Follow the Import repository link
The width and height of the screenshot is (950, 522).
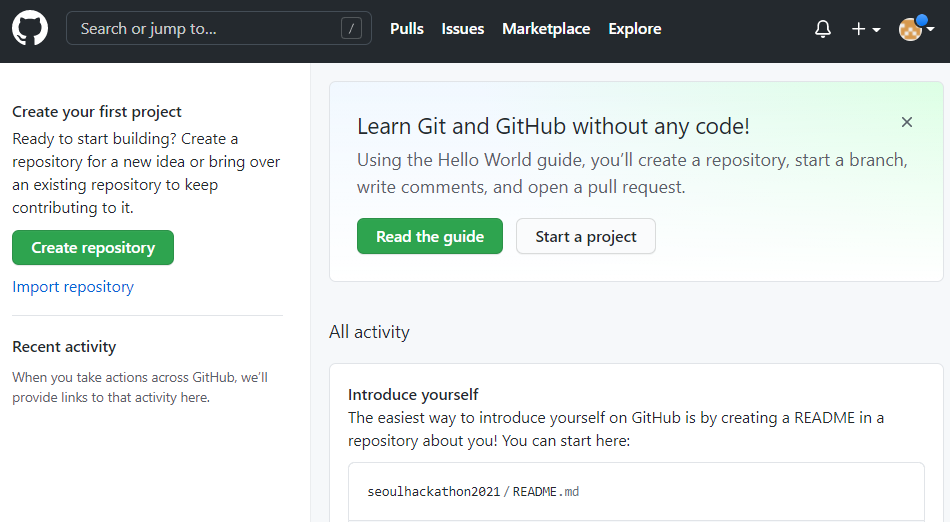tap(73, 286)
